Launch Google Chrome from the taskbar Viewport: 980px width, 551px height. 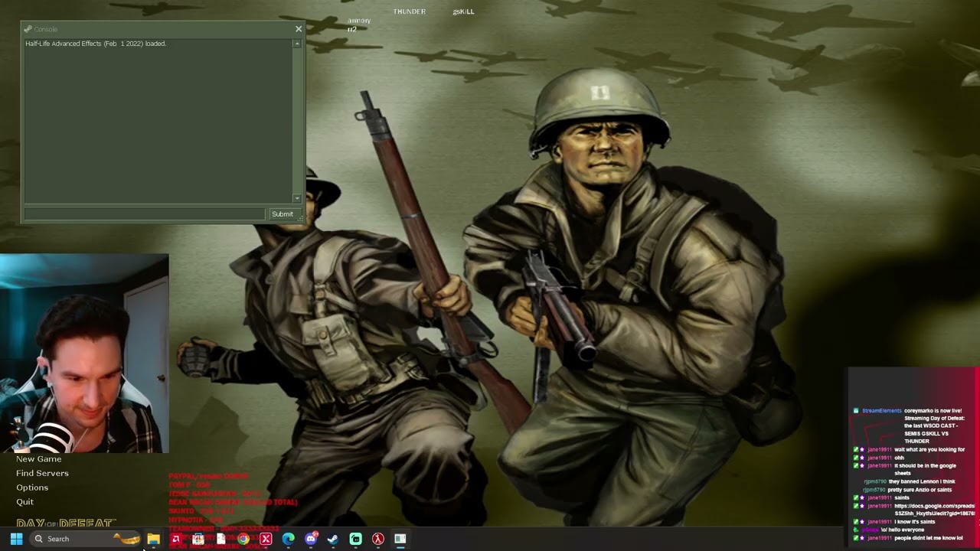point(243,539)
